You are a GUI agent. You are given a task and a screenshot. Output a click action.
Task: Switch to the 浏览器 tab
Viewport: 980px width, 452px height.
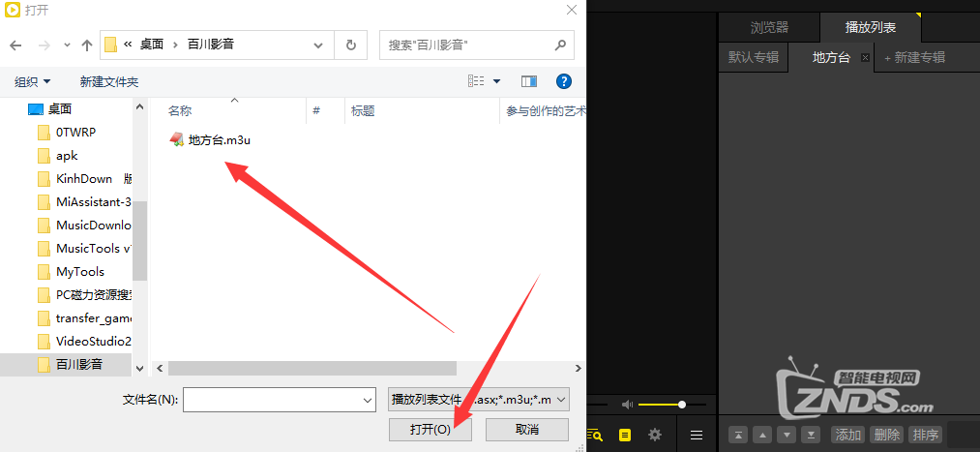769,27
